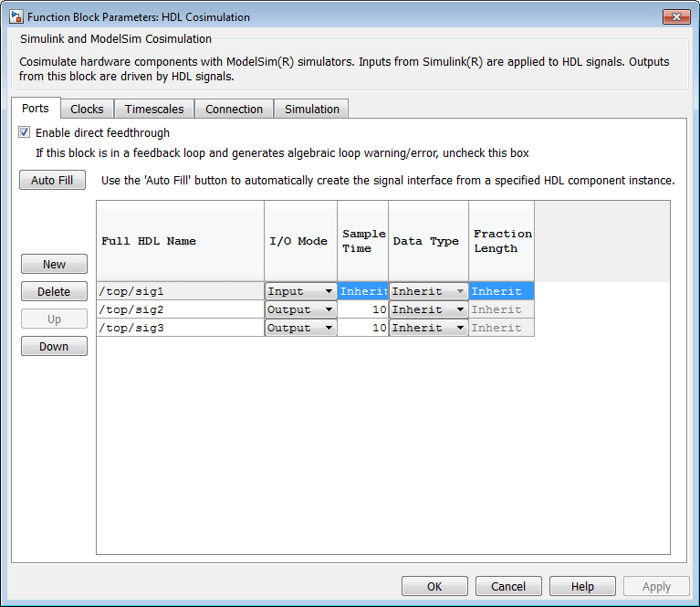Uncheck Enable direct feedthrough checkbox
The height and width of the screenshot is (607, 700).
pyautogui.click(x=24, y=132)
